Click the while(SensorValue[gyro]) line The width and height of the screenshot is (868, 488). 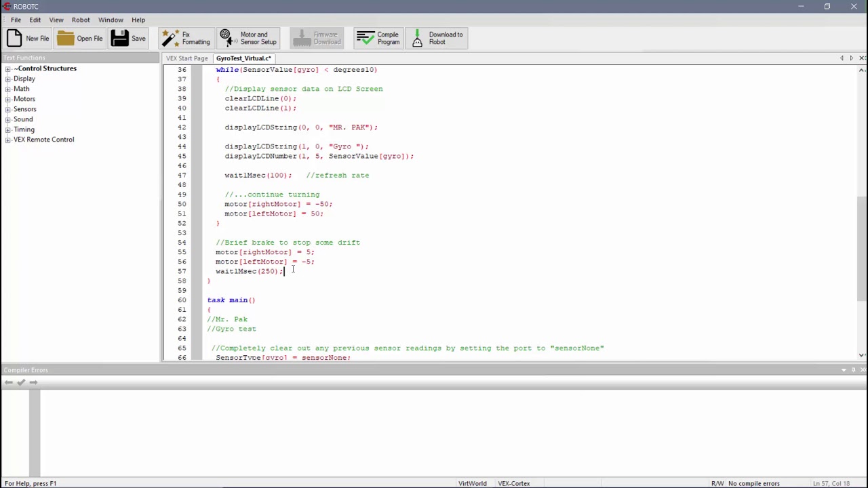pos(296,69)
